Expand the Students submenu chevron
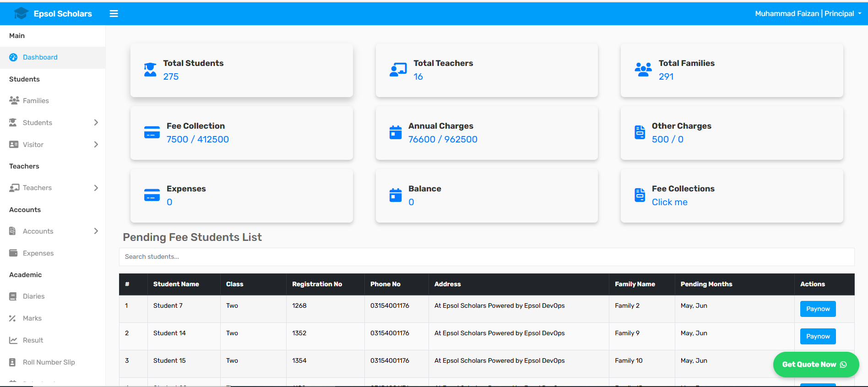Image resolution: width=868 pixels, height=387 pixels. [x=96, y=122]
